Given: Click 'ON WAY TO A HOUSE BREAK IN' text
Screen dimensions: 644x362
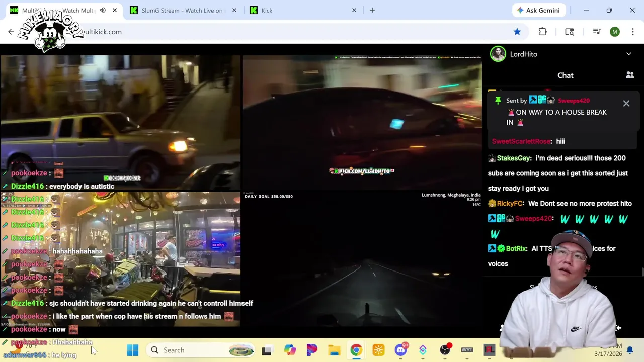Looking at the screenshot, I should point(556,117).
